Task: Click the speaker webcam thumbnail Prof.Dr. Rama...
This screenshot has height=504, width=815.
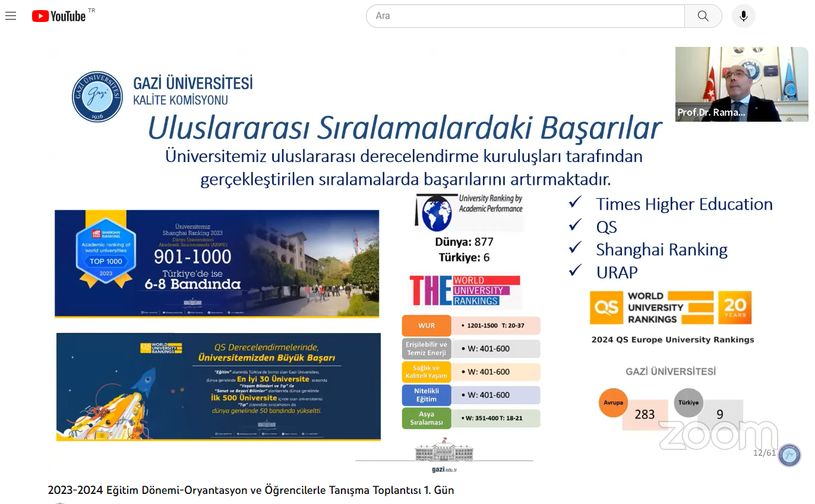Action: (742, 84)
